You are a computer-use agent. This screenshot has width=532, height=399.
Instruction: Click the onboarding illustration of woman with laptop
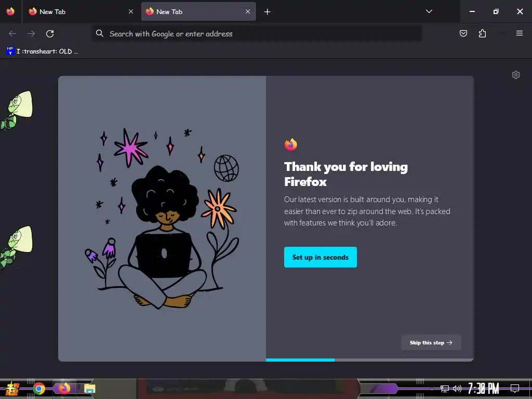tap(162, 219)
